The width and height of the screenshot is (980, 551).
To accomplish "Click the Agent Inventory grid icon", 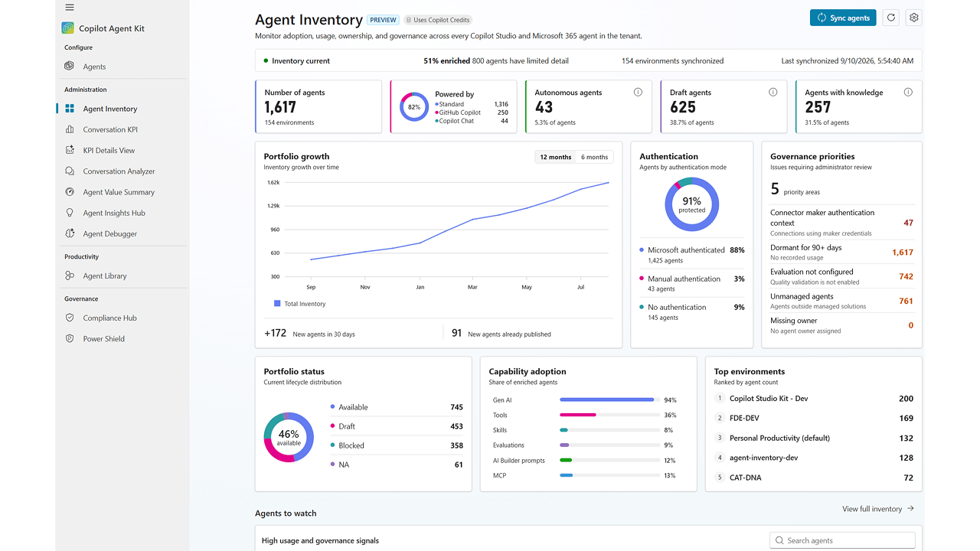I will [70, 109].
